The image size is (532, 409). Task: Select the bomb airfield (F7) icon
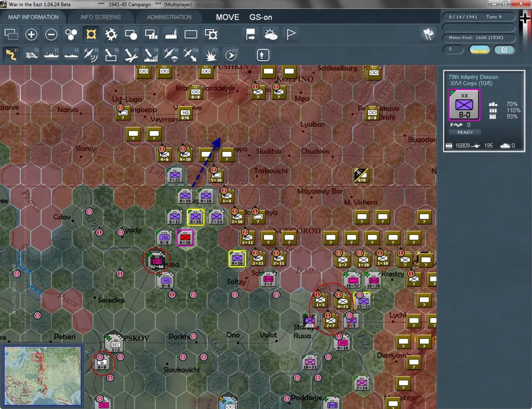pyautogui.click(x=131, y=55)
